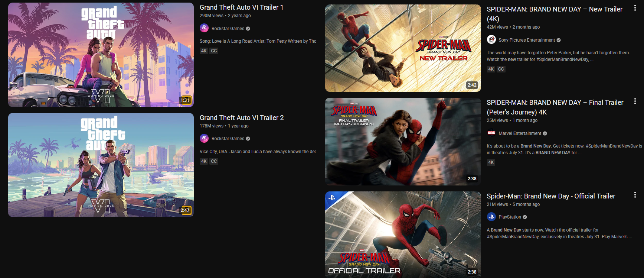The height and width of the screenshot is (278, 644).
Task: Click the 1:31 duration badge on GTA thumbnail
Action: 185,100
